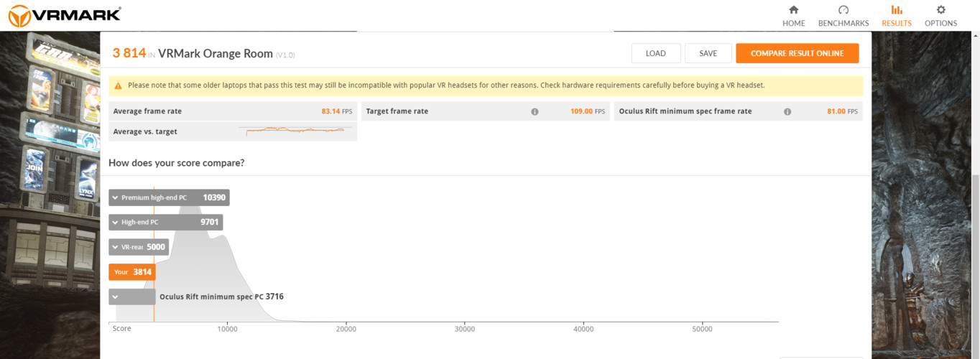
Task: Expand the Oculus Rift minimum spec PC entry
Action: pyautogui.click(x=115, y=297)
